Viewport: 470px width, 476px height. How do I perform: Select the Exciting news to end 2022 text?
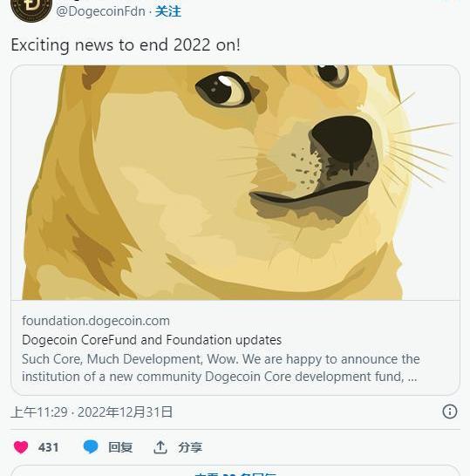pyautogui.click(x=126, y=45)
